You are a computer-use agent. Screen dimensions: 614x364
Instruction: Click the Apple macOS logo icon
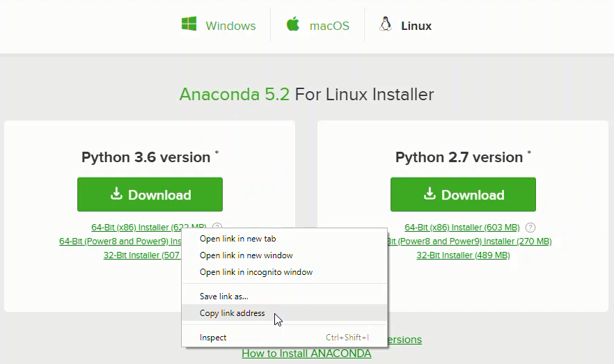(292, 24)
